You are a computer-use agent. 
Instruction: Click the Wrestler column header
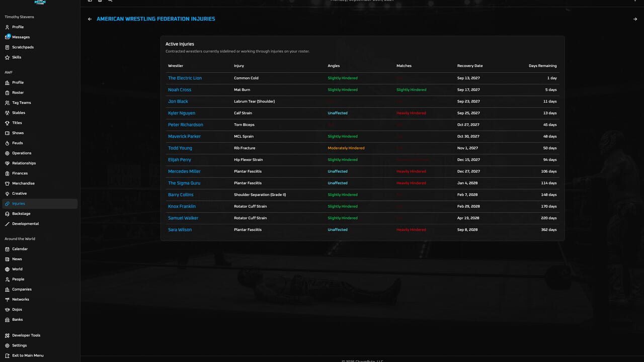[x=176, y=66]
